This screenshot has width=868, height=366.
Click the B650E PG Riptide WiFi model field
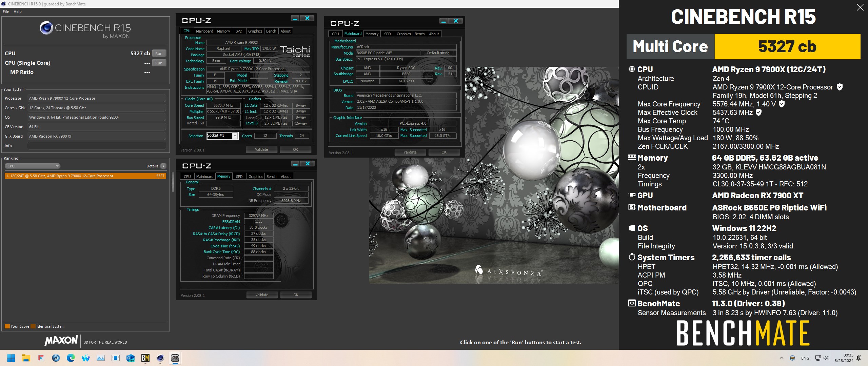pos(388,53)
